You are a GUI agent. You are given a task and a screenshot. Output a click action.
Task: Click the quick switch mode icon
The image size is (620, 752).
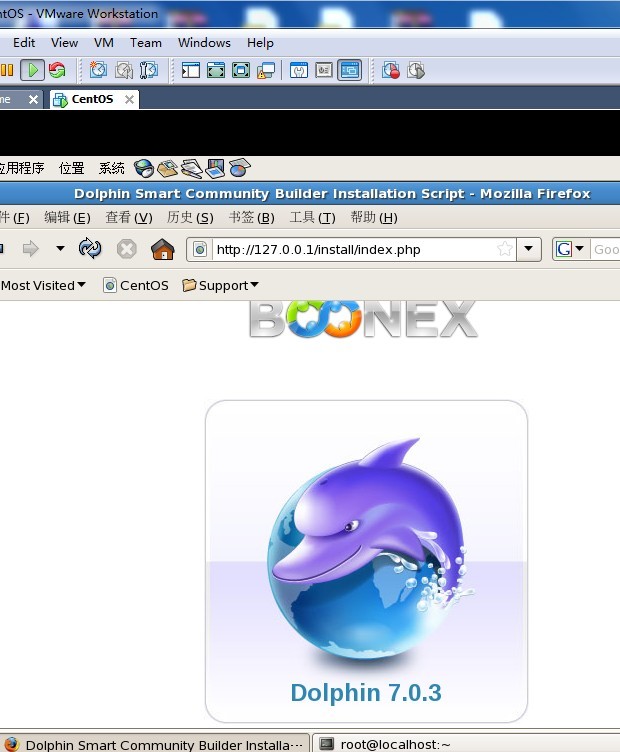[x=216, y=70]
